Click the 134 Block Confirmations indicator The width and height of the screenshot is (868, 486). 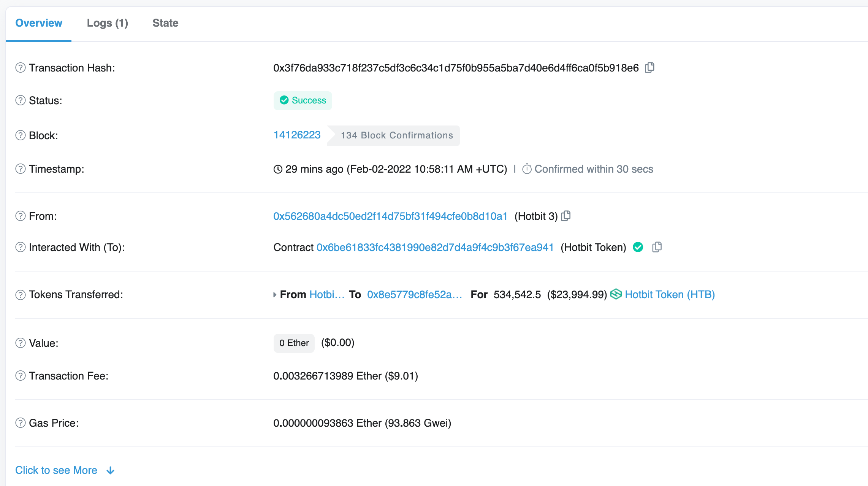(x=396, y=135)
